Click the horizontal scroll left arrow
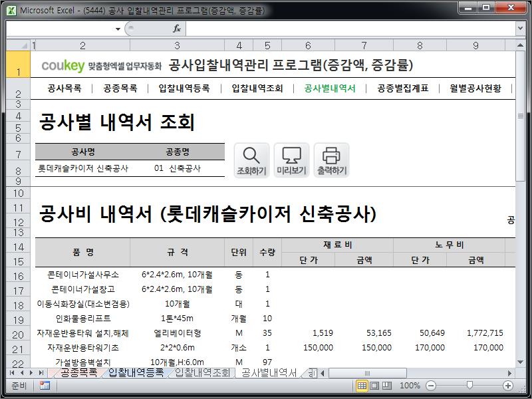The height and width of the screenshot is (399, 532). click(323, 373)
